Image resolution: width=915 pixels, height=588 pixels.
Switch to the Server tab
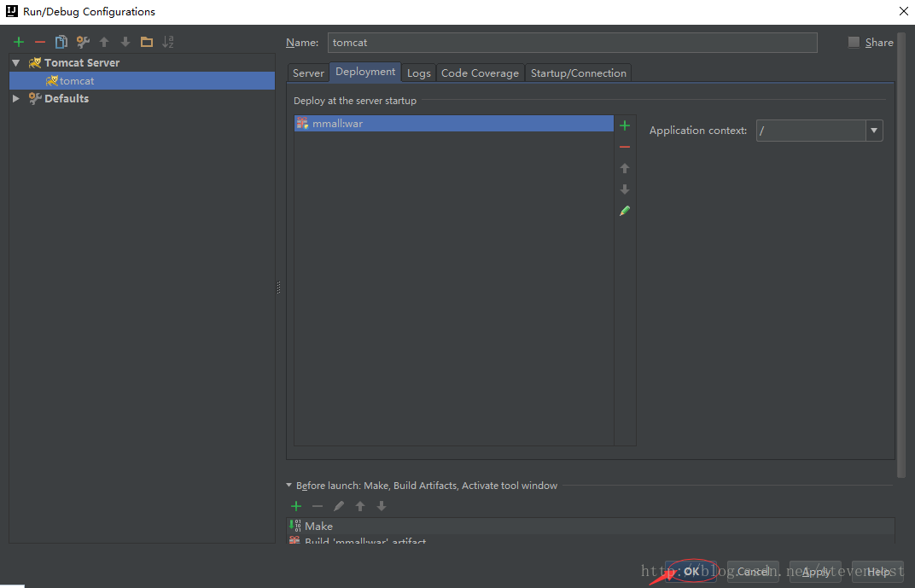point(308,73)
